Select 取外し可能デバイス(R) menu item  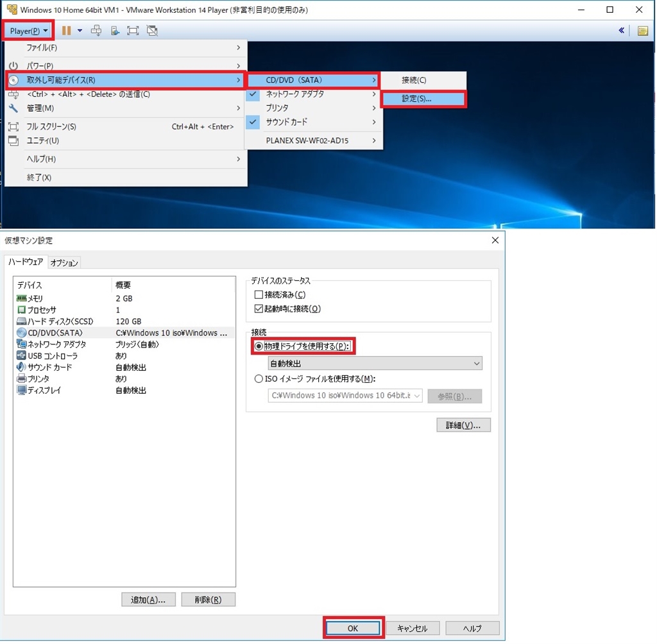(125, 80)
